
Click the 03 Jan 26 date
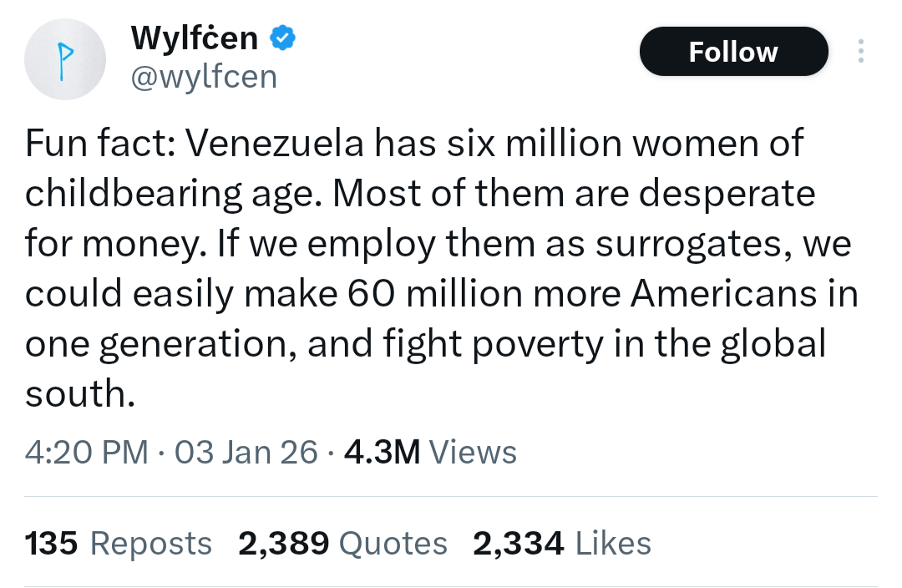tap(246, 452)
